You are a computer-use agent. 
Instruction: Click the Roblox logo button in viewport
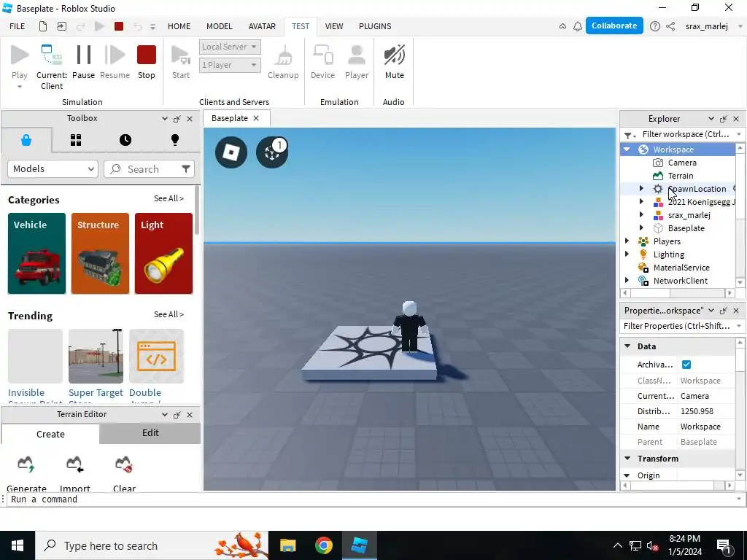pos(231,152)
